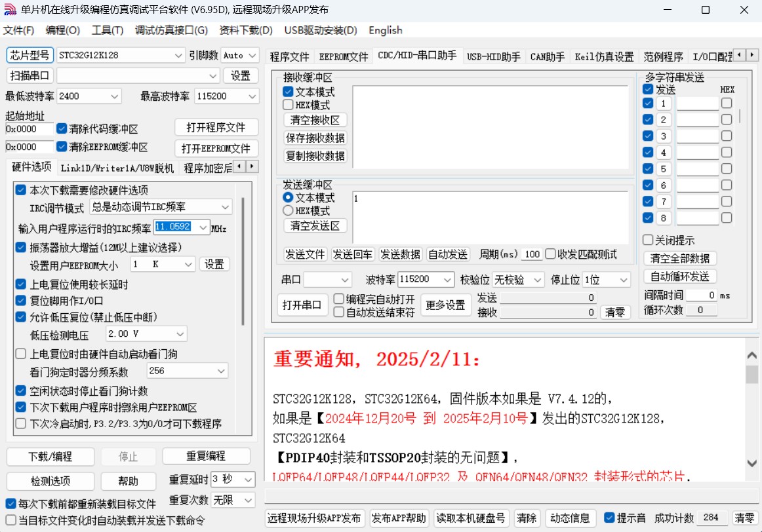This screenshot has width=762, height=532.
Task: Click notice panel scroll down arrow
Action: (752, 463)
